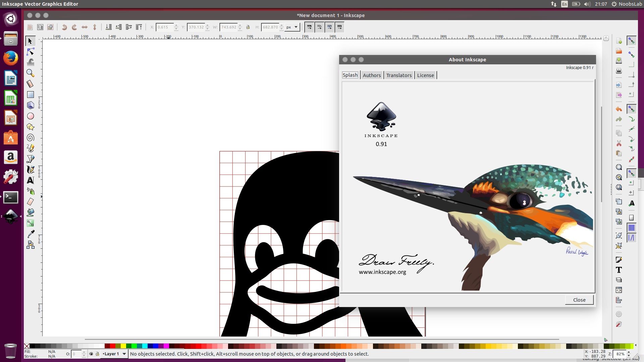Select the Text tool

click(x=31, y=180)
